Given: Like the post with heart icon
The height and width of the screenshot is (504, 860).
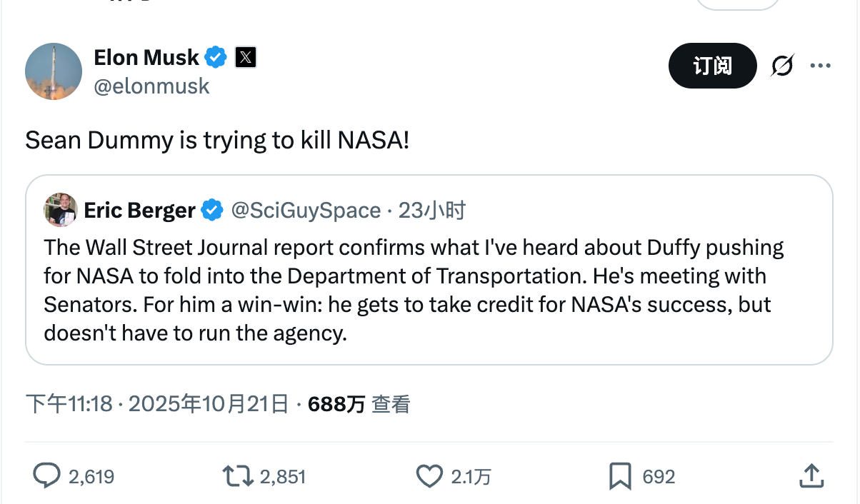Looking at the screenshot, I should click(429, 475).
